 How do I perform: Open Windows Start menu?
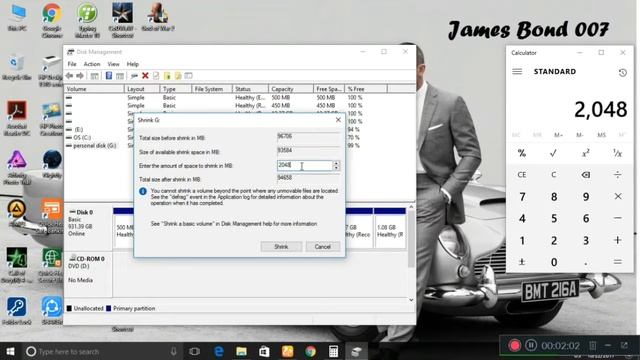(11, 351)
